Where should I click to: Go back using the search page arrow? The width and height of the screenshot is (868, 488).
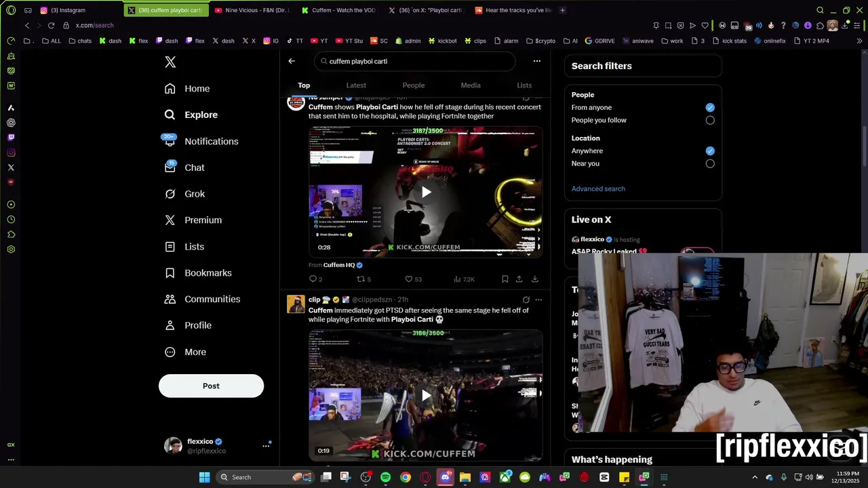(292, 61)
